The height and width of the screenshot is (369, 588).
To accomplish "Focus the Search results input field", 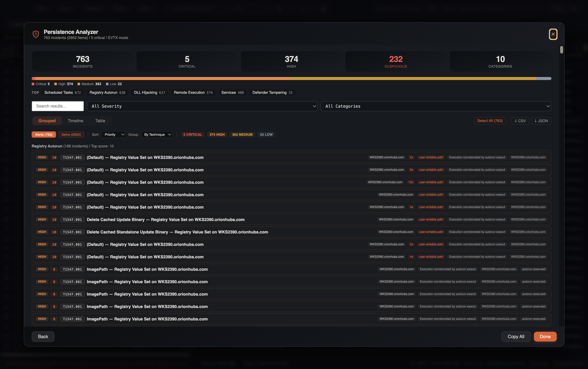I will click(x=58, y=106).
